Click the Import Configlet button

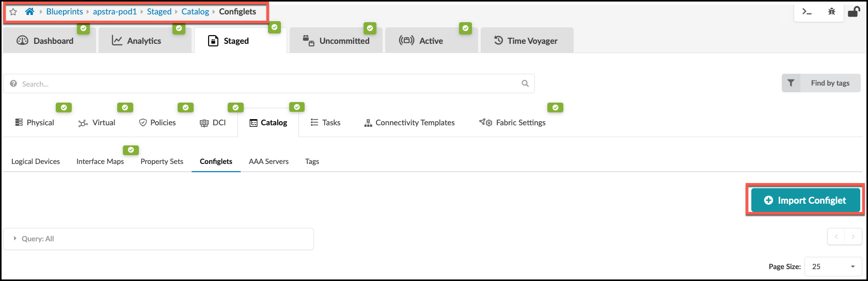805,200
